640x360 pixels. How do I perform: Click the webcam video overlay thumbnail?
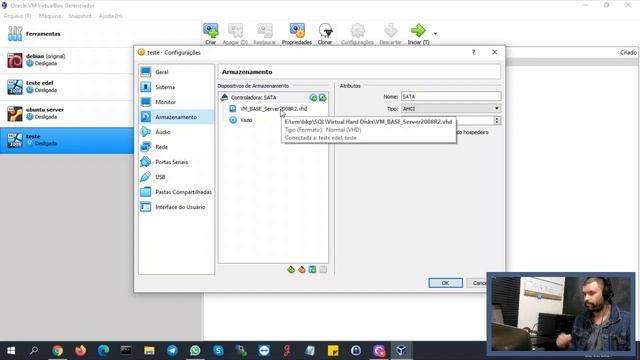coord(561,313)
